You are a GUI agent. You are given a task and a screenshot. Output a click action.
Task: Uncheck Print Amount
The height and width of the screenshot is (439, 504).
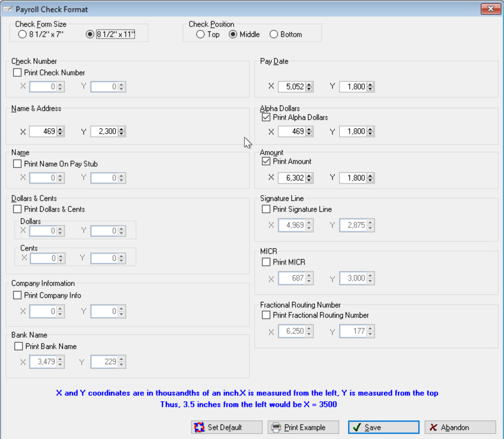[266, 161]
